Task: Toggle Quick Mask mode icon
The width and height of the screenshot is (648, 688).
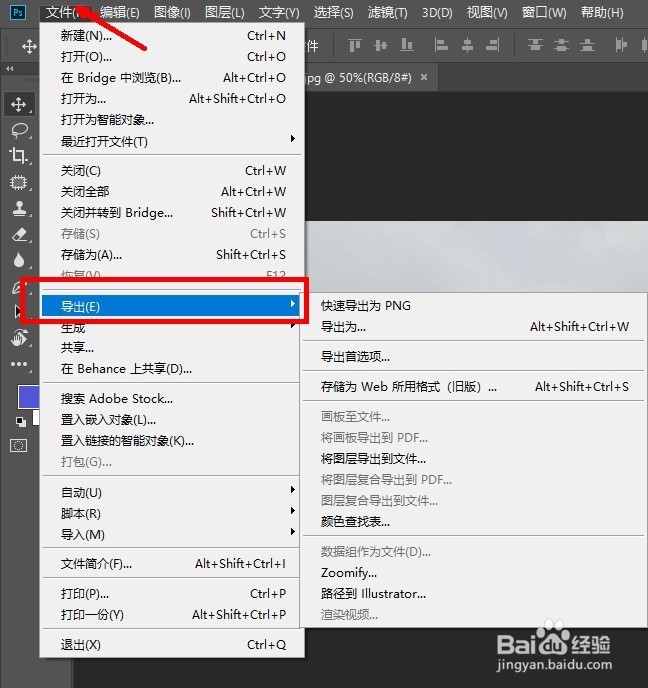Action: tap(18, 446)
